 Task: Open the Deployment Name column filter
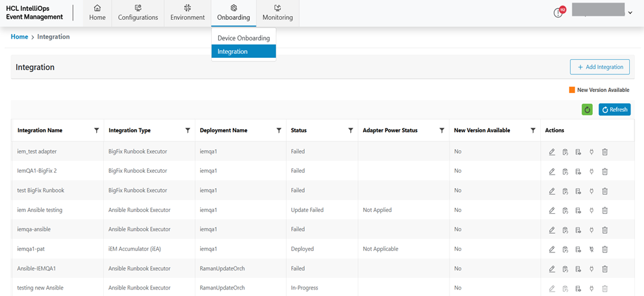coord(278,130)
